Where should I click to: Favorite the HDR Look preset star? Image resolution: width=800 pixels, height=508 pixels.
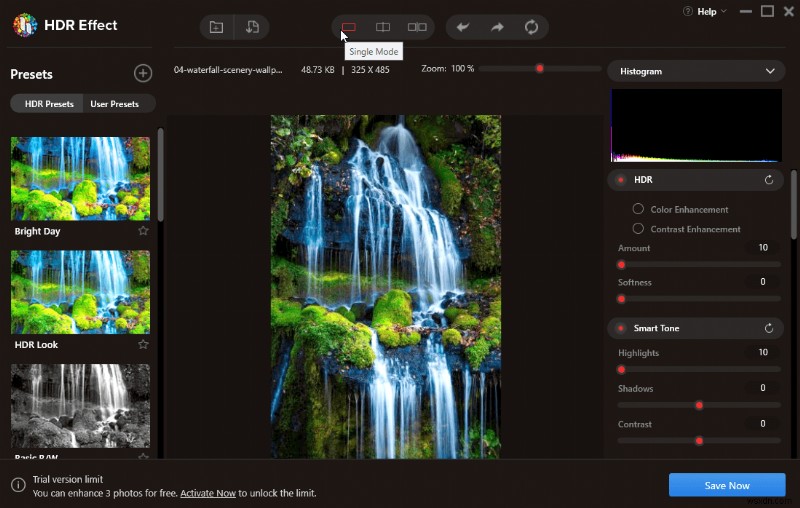point(143,344)
